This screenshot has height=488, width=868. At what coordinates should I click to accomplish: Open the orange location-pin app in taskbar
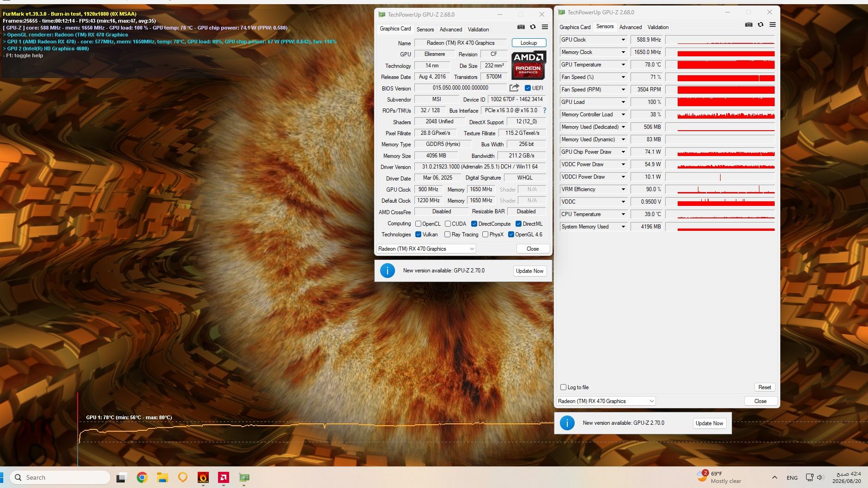coord(182,477)
